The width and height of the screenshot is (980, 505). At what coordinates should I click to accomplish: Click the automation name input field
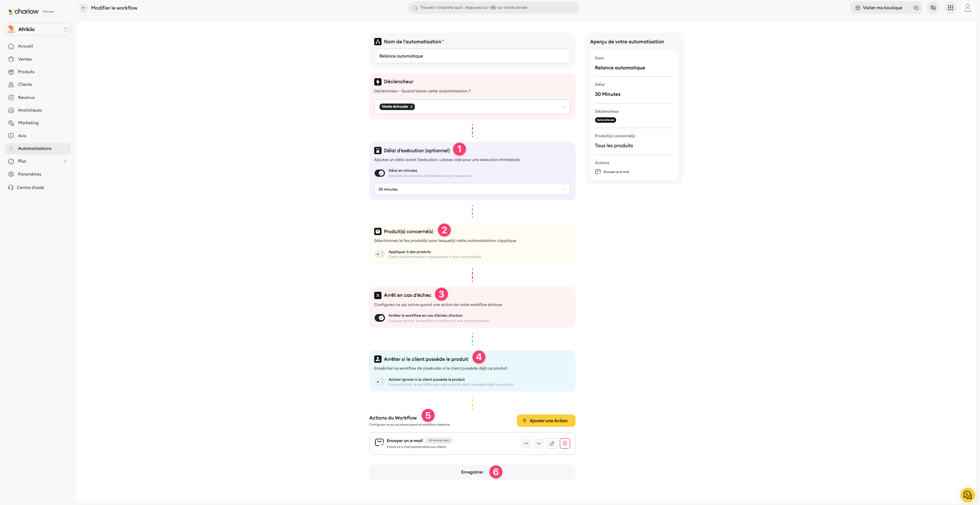pyautogui.click(x=472, y=56)
